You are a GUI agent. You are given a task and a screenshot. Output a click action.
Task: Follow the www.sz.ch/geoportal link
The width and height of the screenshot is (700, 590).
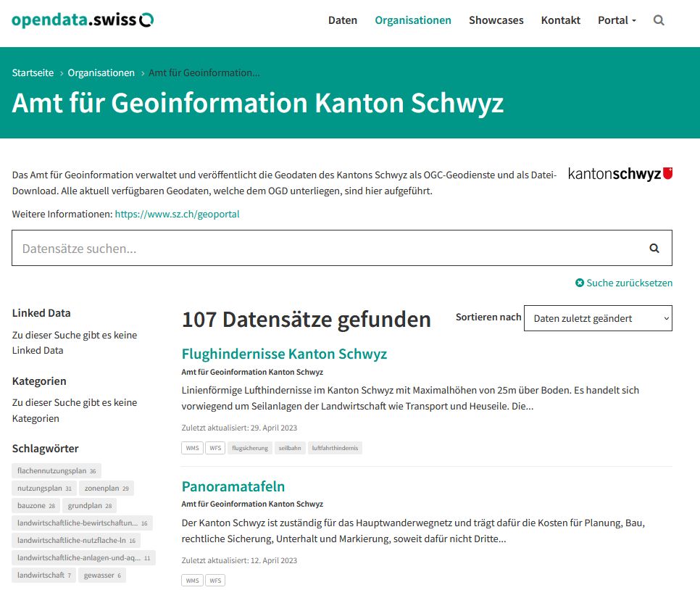click(176, 214)
